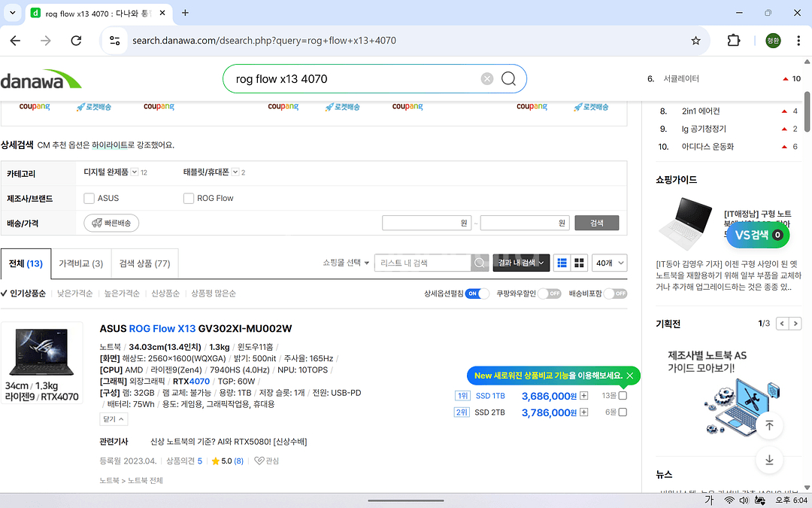Open a new browser tab

click(185, 13)
